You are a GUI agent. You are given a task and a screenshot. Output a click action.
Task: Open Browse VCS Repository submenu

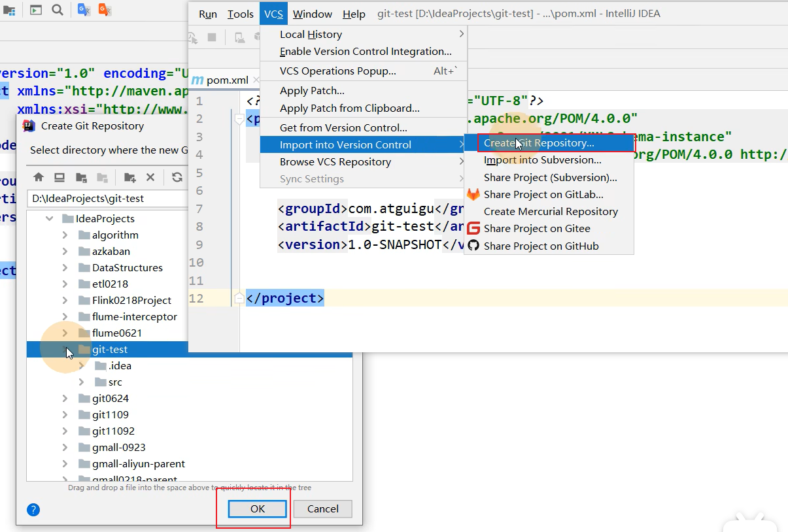coord(364,162)
